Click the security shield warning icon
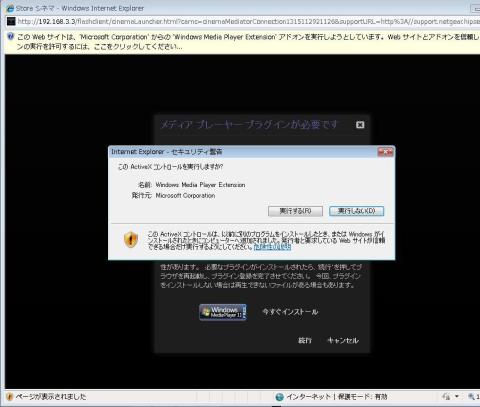Screen dimensions: 480x407 (x=131, y=239)
